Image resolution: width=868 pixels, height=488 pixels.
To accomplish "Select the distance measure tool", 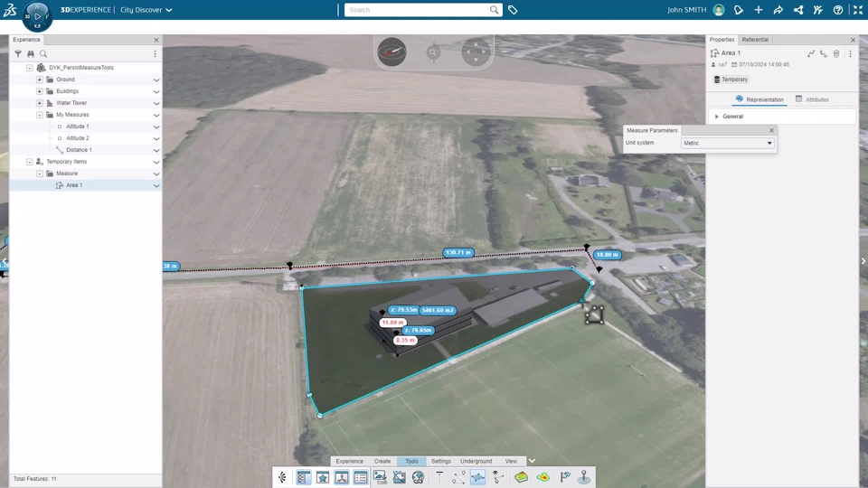I will point(458,477).
